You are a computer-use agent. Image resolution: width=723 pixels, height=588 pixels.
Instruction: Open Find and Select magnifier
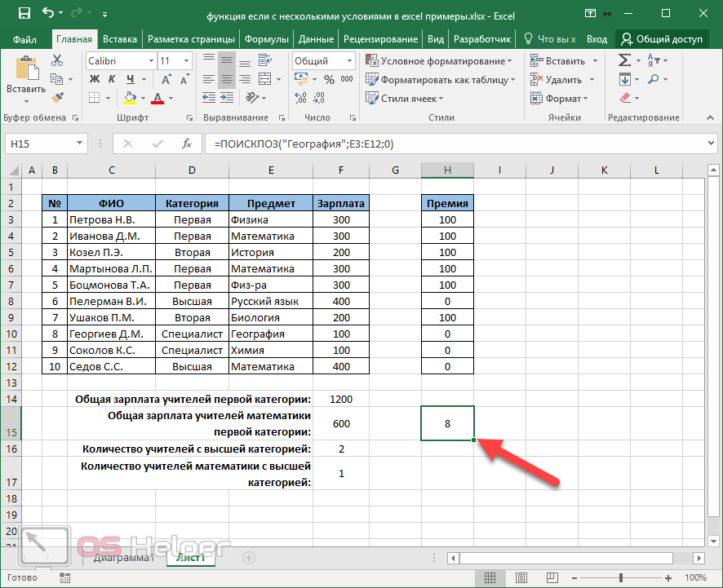click(654, 79)
